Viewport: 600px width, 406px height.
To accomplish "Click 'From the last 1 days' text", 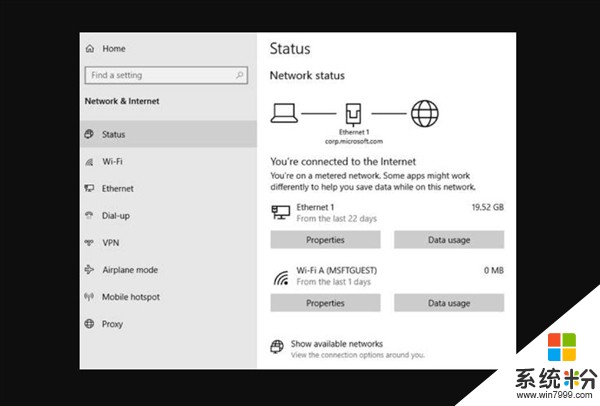I will pos(334,282).
